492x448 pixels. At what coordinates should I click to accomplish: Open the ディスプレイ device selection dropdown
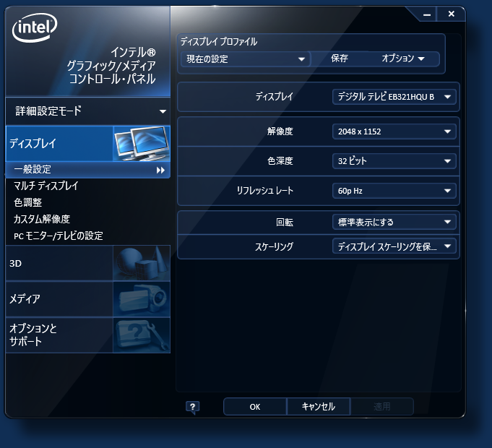pyautogui.click(x=394, y=96)
